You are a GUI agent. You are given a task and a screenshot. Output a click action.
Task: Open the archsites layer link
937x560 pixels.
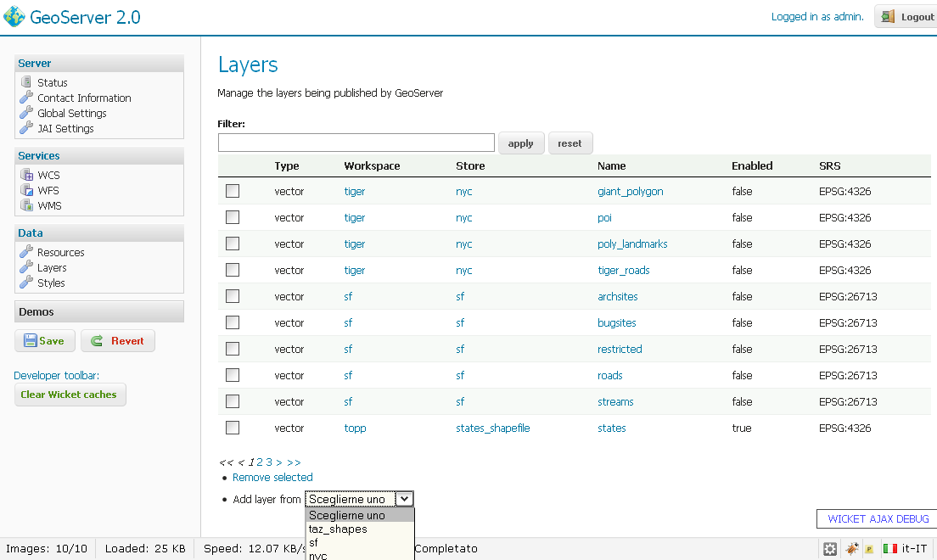coord(618,296)
